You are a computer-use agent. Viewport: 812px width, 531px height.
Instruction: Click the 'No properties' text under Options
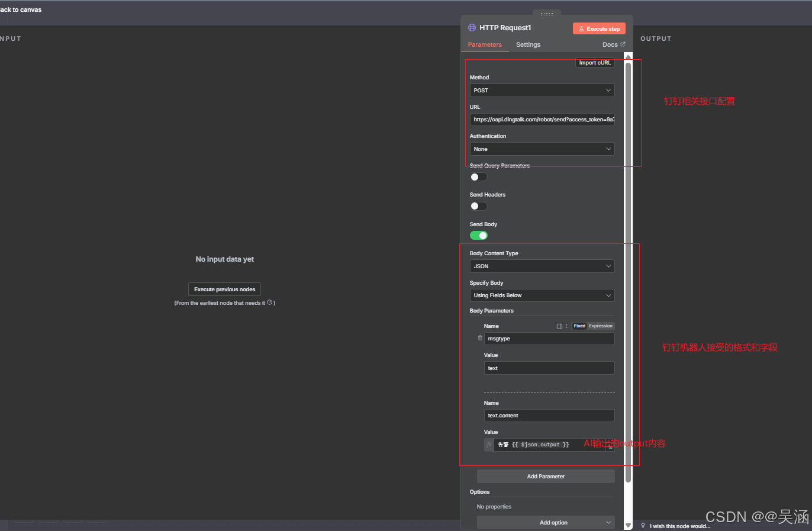point(494,507)
